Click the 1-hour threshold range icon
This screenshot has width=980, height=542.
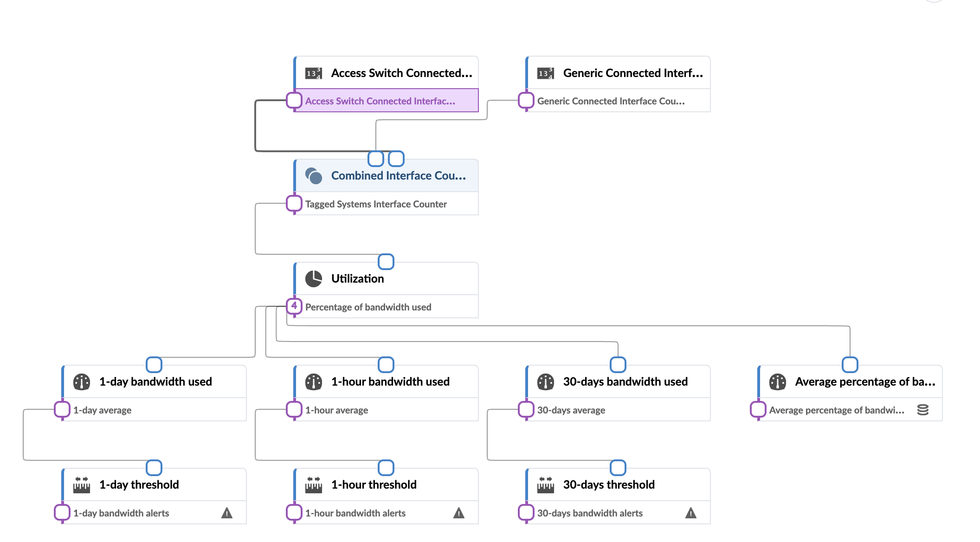(314, 485)
